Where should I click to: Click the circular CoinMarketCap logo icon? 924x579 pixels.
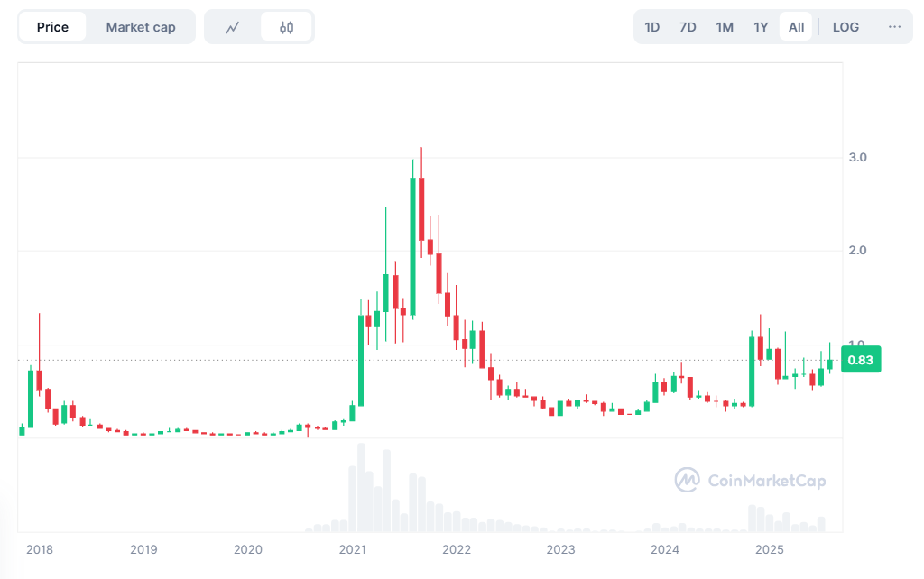tap(687, 481)
